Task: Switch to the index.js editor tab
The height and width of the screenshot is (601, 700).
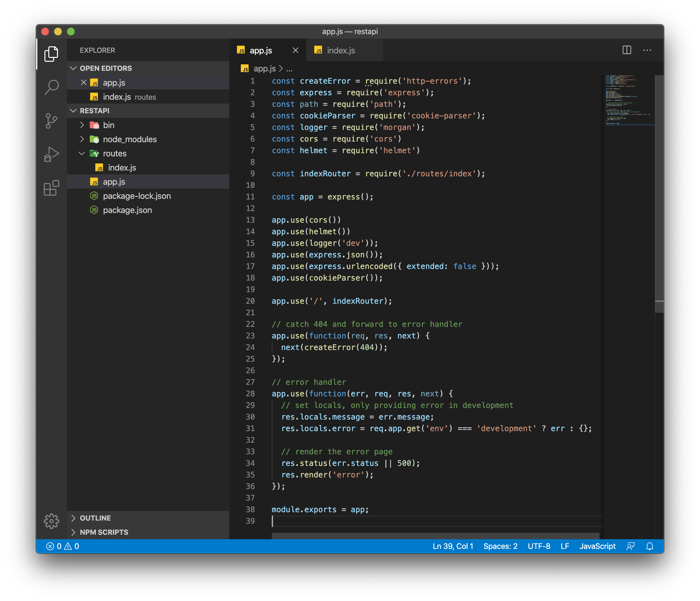Action: (x=341, y=50)
